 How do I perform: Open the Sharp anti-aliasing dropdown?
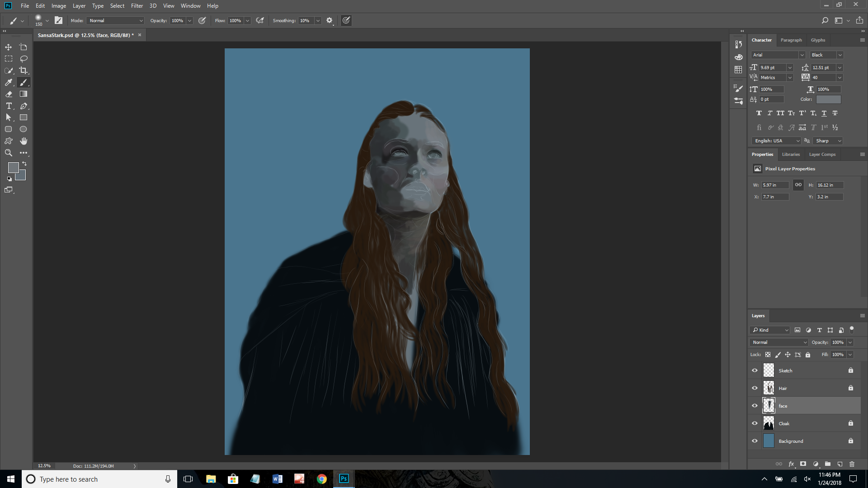[828, 141]
